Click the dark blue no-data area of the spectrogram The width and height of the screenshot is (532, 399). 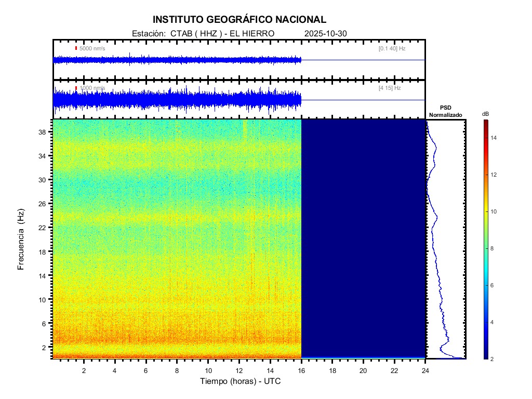click(364, 239)
